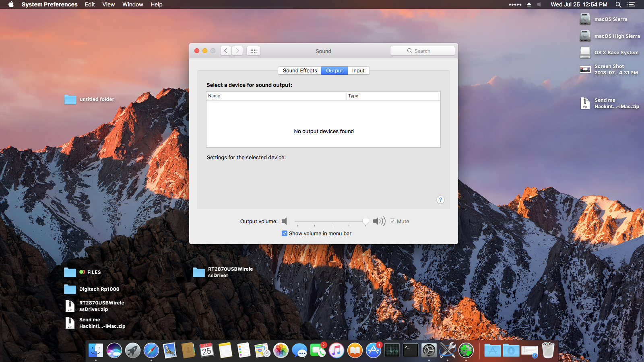Switch to the Sound Effects tab

click(299, 70)
